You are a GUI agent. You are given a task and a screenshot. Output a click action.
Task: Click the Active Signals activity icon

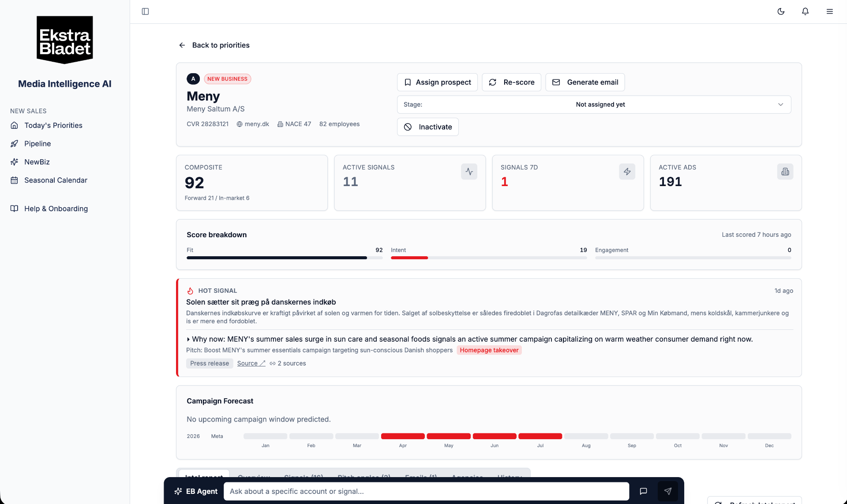pyautogui.click(x=469, y=172)
